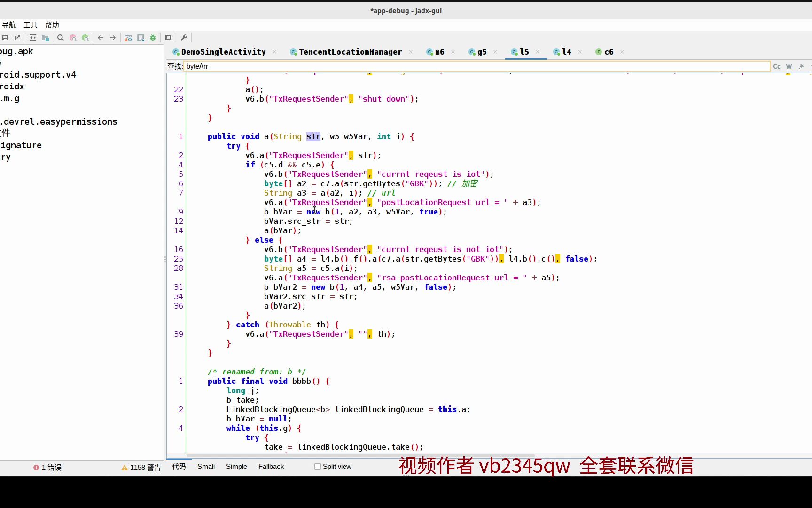The width and height of the screenshot is (812, 508).
Task: Close the TencentLocationManager tab
Action: point(411,52)
